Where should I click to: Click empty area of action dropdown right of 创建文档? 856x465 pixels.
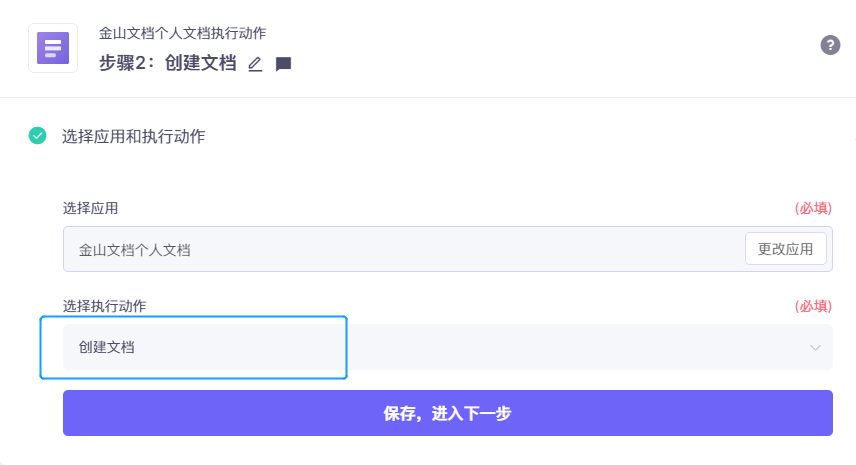pos(573,347)
